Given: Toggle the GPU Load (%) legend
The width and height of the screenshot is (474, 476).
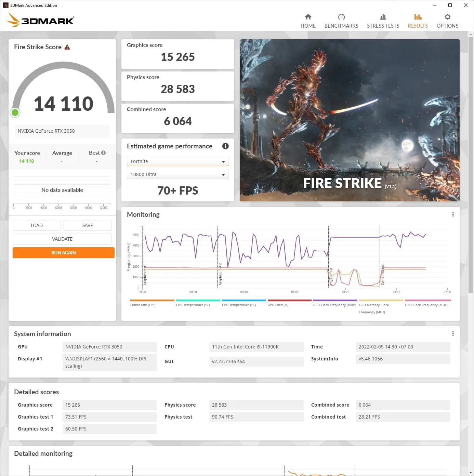Looking at the screenshot, I should coord(289,303).
